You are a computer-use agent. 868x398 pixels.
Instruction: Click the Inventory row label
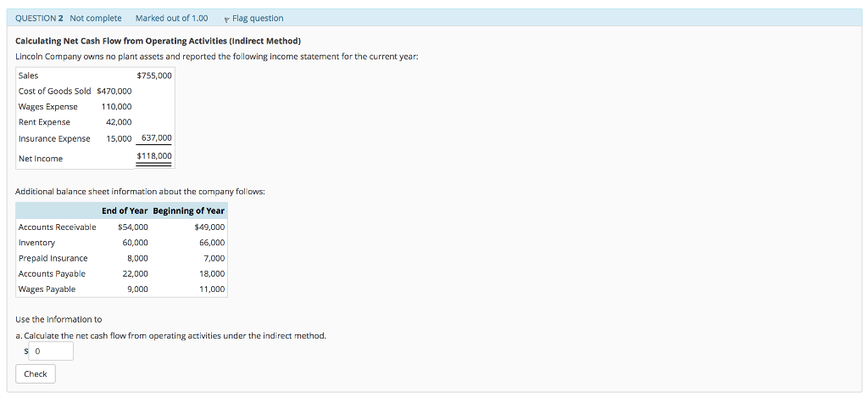pos(36,242)
